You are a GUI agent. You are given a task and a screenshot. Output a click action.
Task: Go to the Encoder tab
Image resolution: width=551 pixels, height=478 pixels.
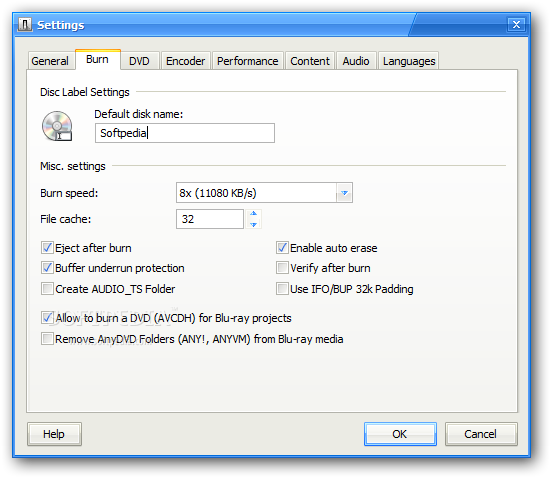186,61
